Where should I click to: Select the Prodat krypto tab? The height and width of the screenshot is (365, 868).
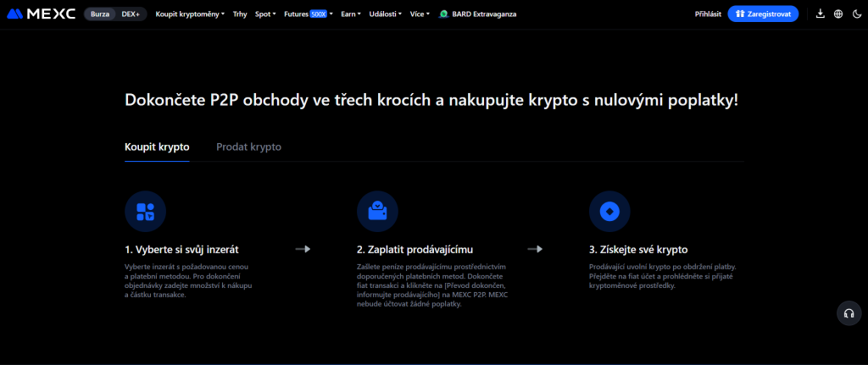[248, 147]
